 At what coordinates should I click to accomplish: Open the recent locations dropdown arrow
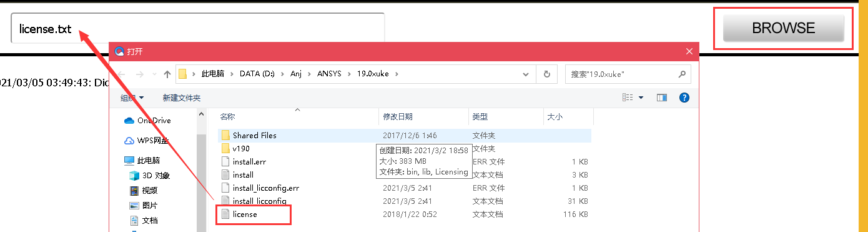[155, 74]
